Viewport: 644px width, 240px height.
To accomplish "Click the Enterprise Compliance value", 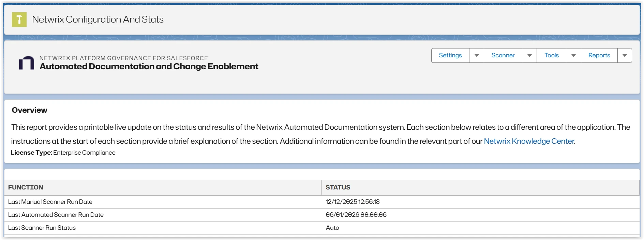I will tap(85, 153).
